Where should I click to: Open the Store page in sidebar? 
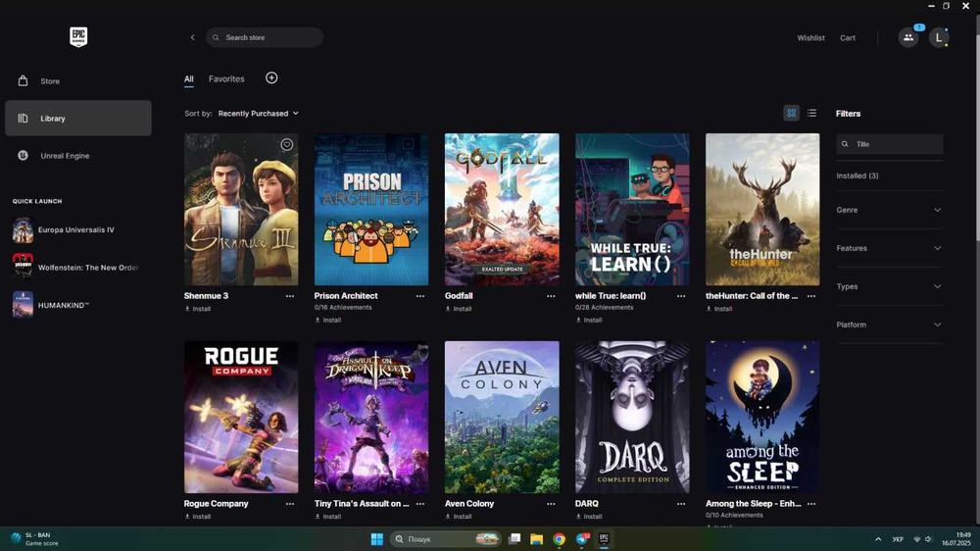pyautogui.click(x=78, y=81)
